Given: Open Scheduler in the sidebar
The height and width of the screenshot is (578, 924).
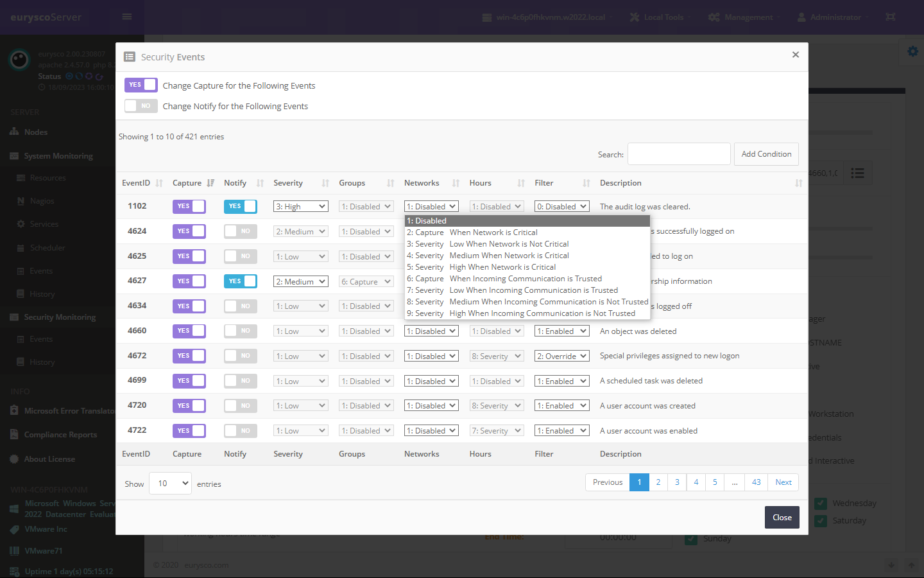Looking at the screenshot, I should (x=47, y=248).
